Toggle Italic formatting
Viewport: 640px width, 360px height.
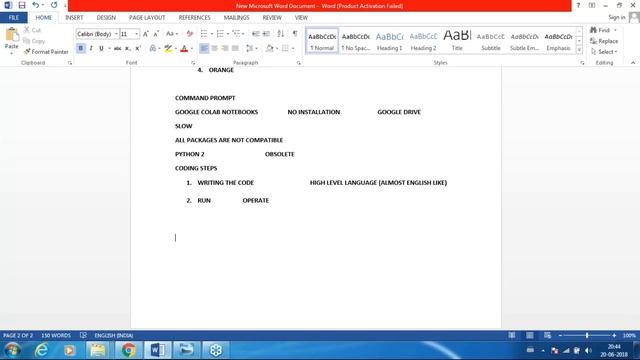pyautogui.click(x=91, y=49)
